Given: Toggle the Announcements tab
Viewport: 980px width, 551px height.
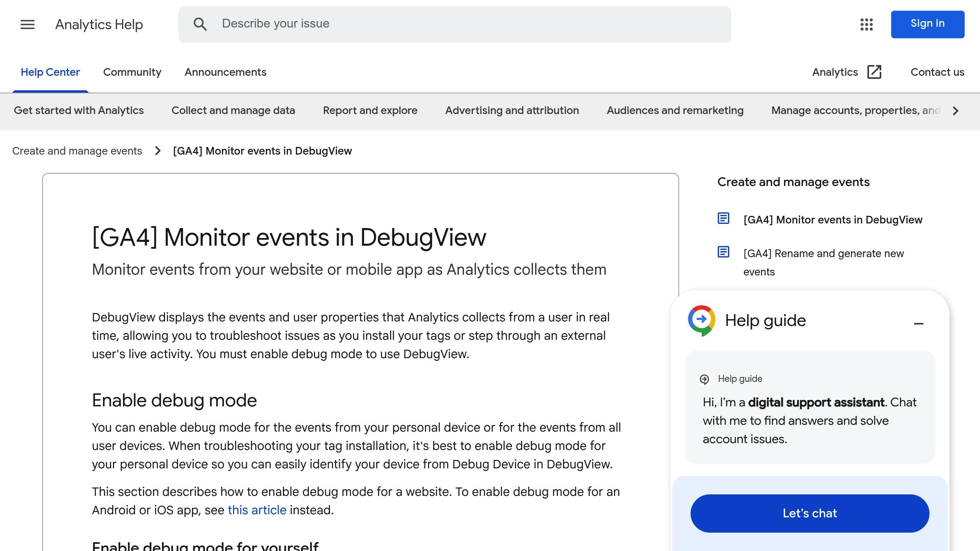Looking at the screenshot, I should point(225,72).
